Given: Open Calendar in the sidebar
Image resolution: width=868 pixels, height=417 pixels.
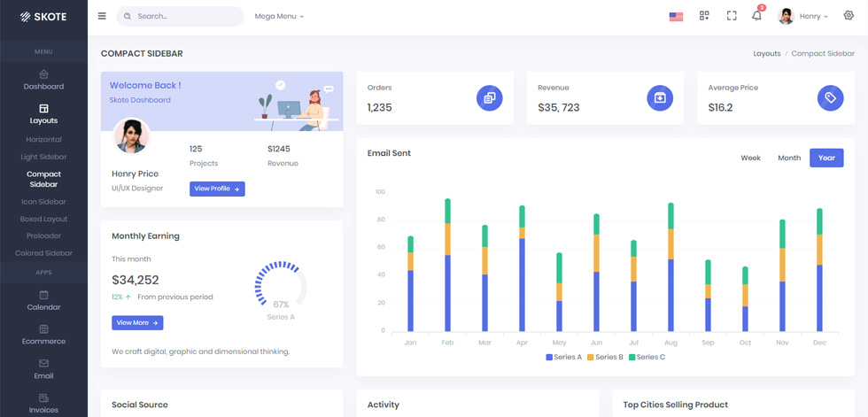Looking at the screenshot, I should (x=43, y=301).
